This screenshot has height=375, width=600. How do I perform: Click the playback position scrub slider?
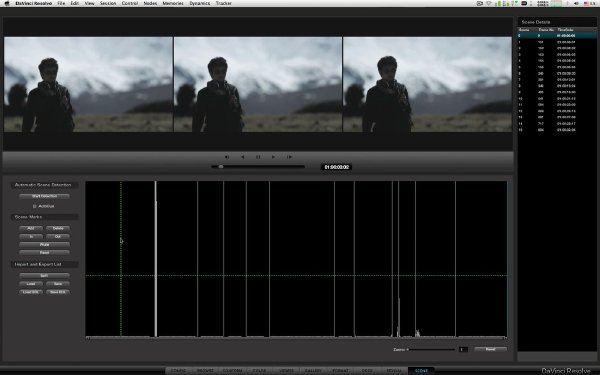(x=258, y=166)
